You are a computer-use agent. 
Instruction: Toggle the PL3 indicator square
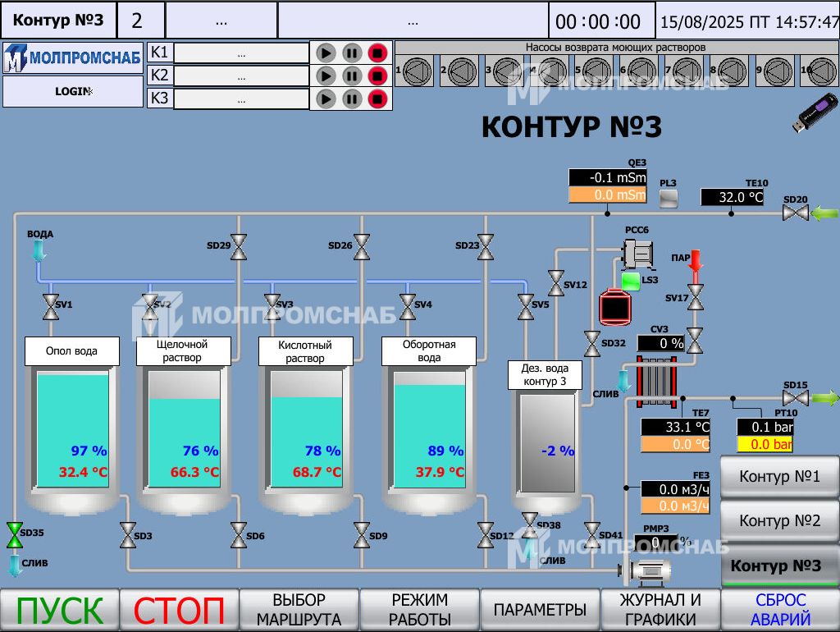(x=669, y=198)
